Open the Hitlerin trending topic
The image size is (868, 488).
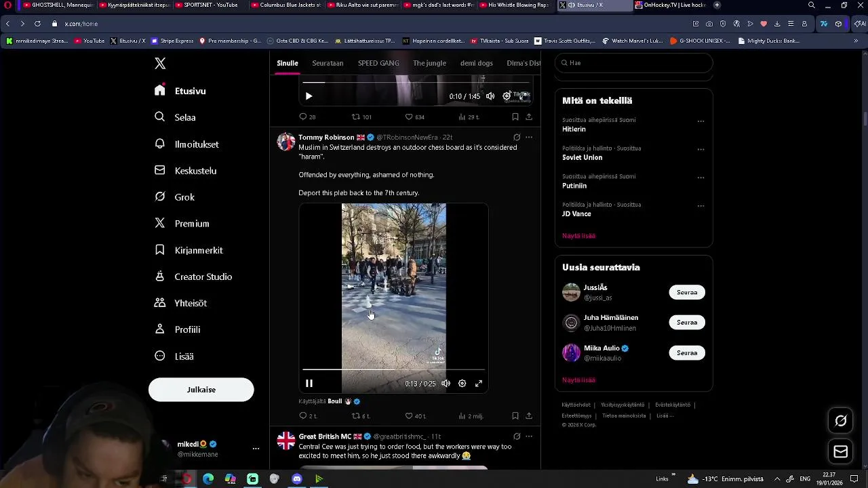pyautogui.click(x=574, y=129)
